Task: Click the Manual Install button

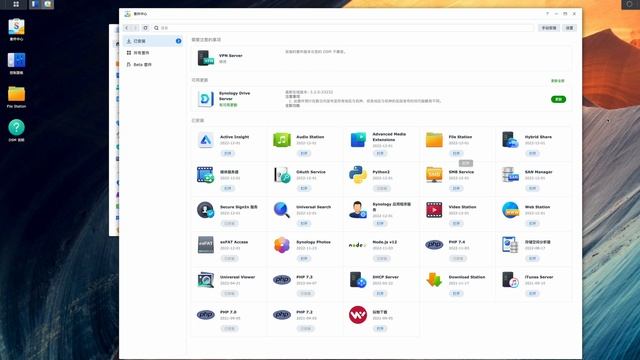Action: [549, 28]
